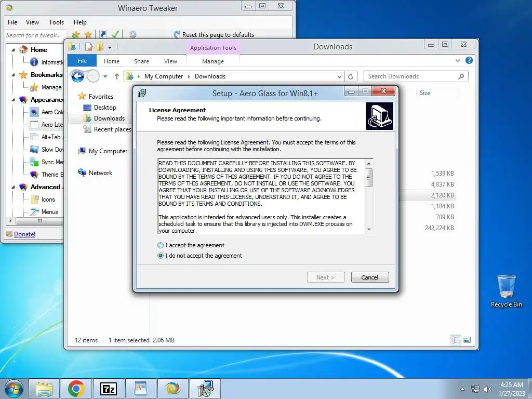Screen dimensions: 532x399
Task: Open the View ribbon tab in Downloads
Action: (x=170, y=61)
